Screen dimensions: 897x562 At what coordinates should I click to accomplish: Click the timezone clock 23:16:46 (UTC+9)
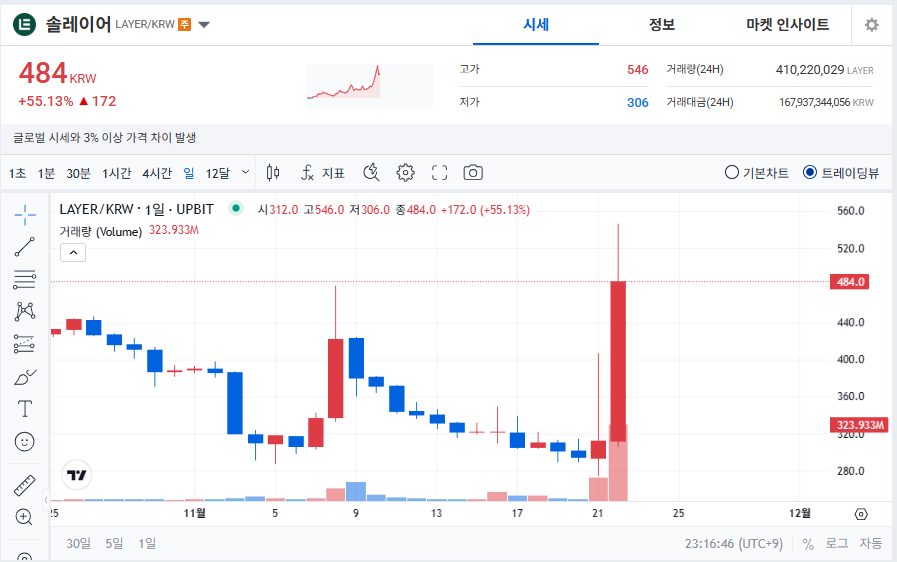pyautogui.click(x=733, y=544)
